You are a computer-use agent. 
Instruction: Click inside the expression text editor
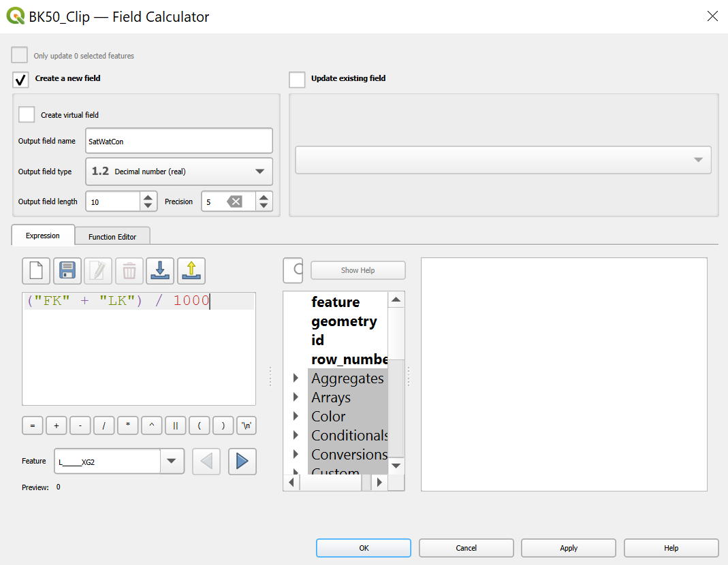[x=139, y=349]
